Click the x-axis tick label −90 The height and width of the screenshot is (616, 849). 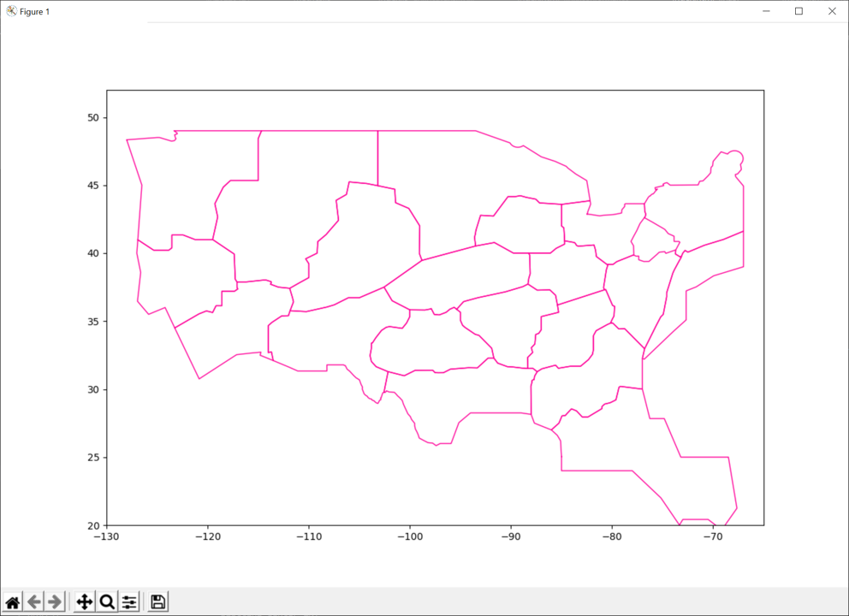510,537
